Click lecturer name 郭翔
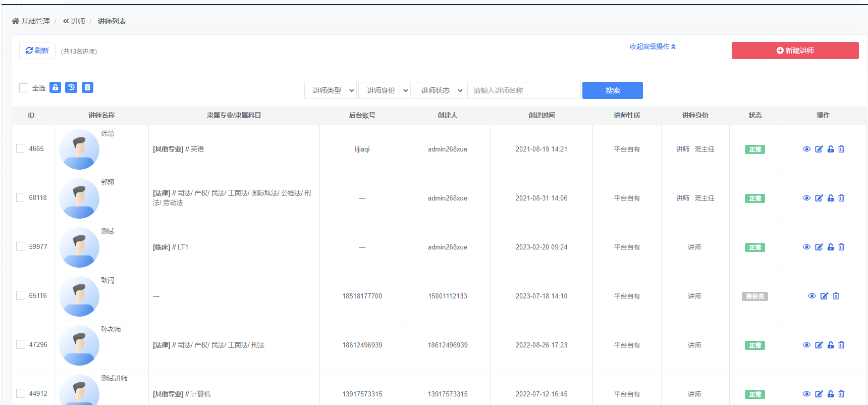Viewport: 868px width, 405px height. point(107,182)
